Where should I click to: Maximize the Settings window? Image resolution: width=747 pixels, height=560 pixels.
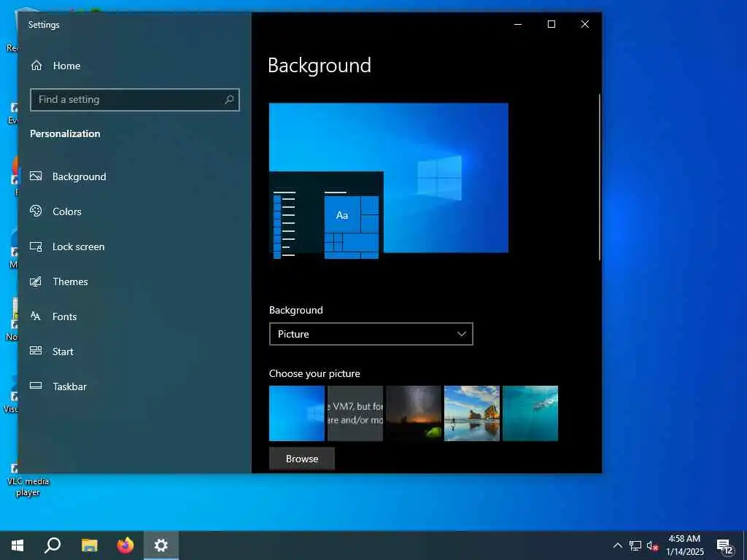coord(551,24)
